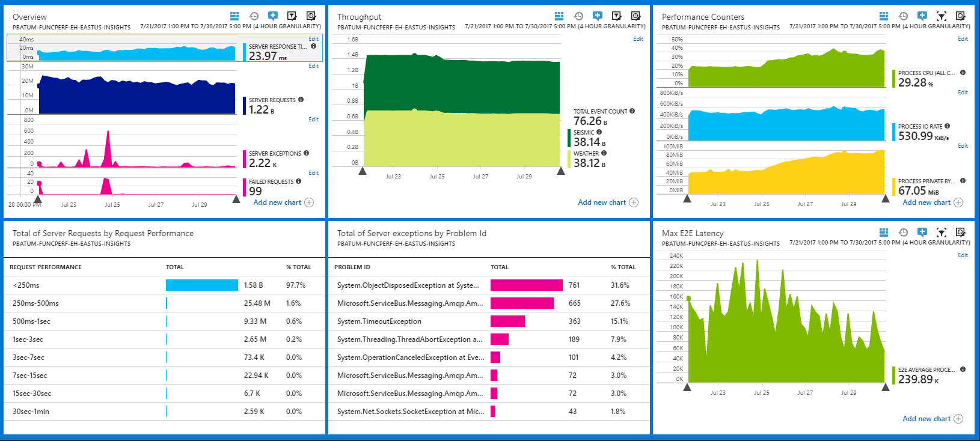Click the clock history icon in Throughput panel

(x=578, y=16)
